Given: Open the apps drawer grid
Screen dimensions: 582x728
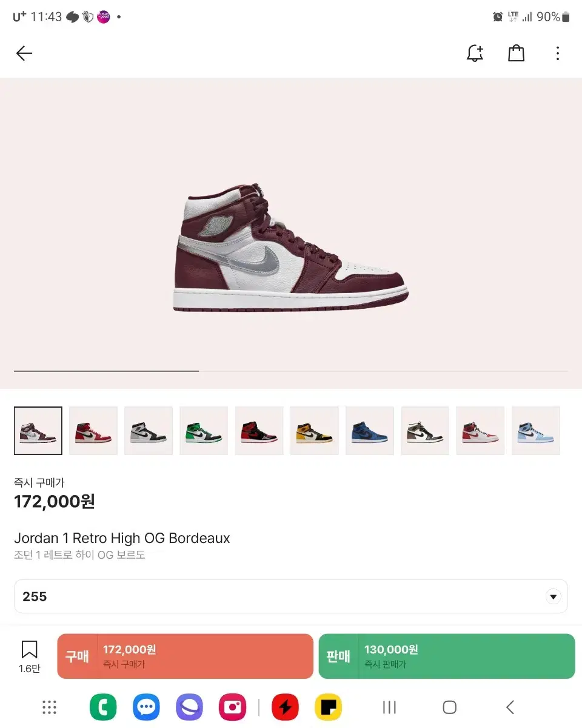Looking at the screenshot, I should (x=49, y=707).
